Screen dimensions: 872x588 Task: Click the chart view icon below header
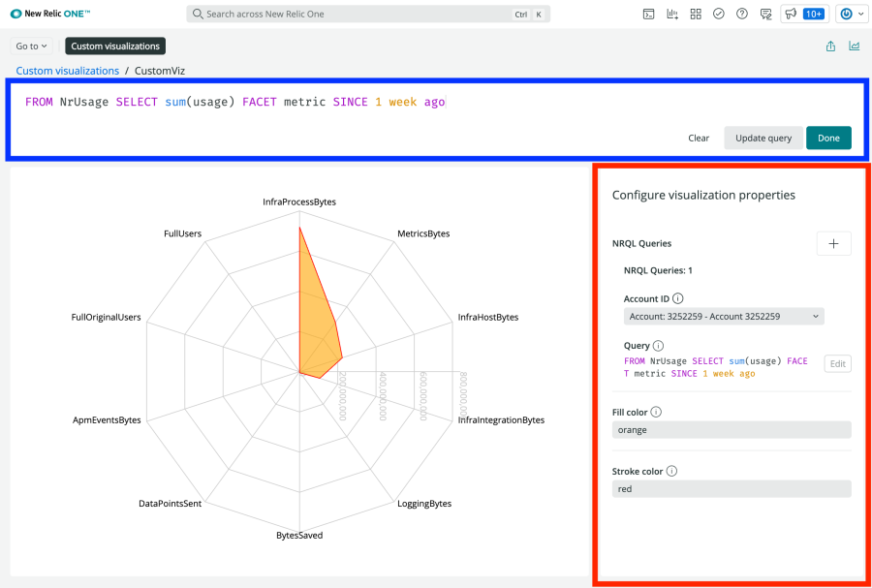pyautogui.click(x=854, y=46)
